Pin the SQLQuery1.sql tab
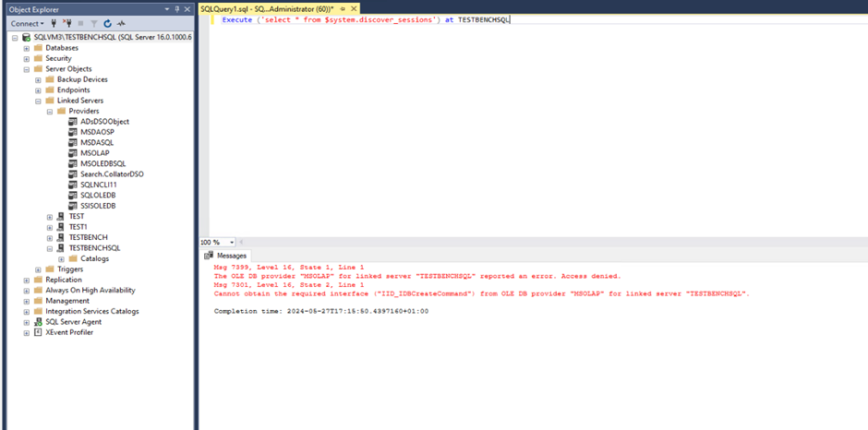The height and width of the screenshot is (430, 868). tap(343, 9)
